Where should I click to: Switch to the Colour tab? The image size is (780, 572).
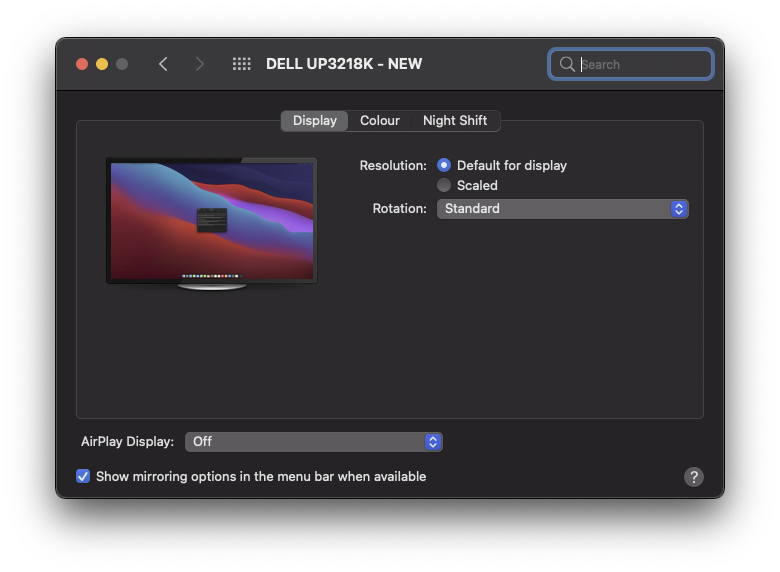pyautogui.click(x=380, y=121)
